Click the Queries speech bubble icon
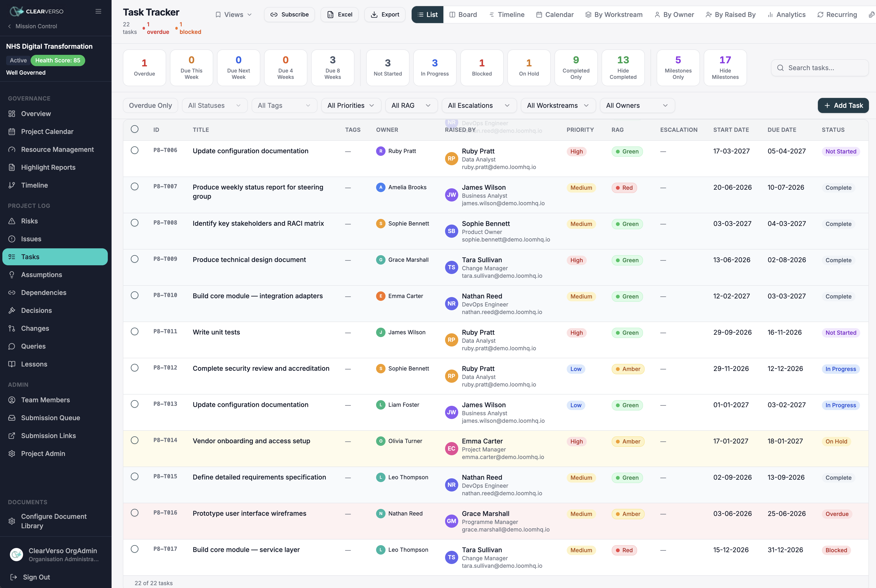This screenshot has width=876, height=588. (12, 346)
